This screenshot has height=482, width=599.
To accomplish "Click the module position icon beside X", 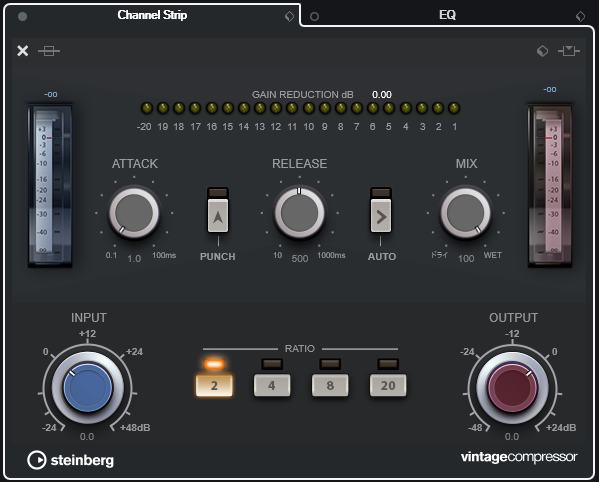I will click(49, 51).
